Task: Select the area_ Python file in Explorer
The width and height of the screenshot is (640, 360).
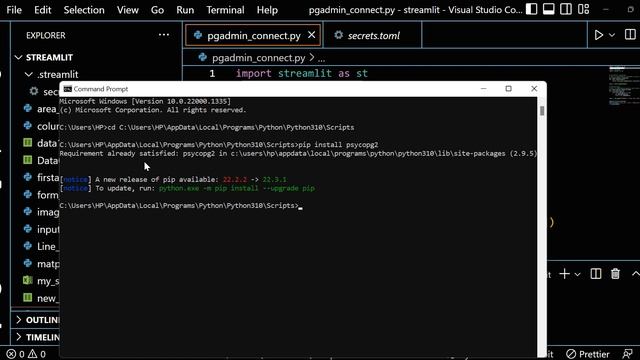Action: (41, 109)
